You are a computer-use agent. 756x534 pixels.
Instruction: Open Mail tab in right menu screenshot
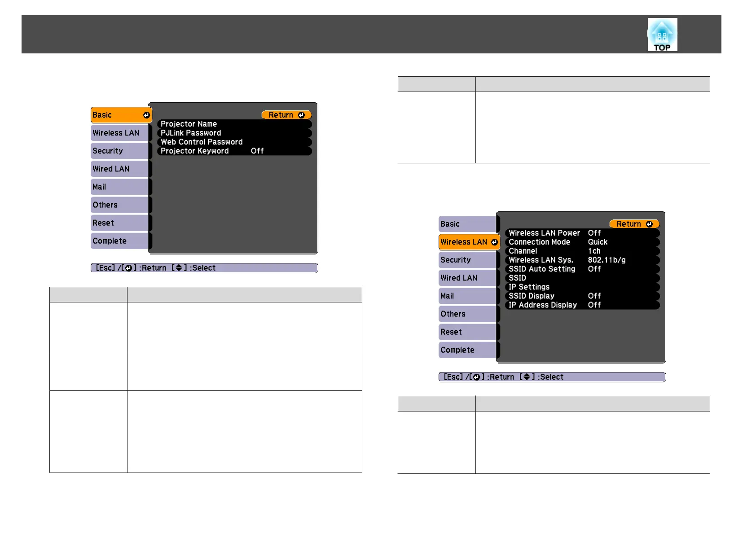tap(469, 296)
